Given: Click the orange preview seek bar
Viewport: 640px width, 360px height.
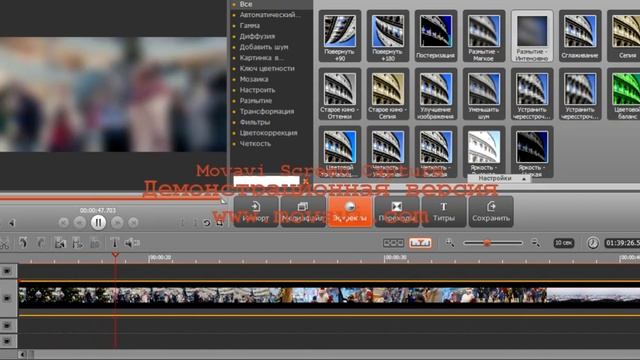Looking at the screenshot, I should tap(111, 199).
